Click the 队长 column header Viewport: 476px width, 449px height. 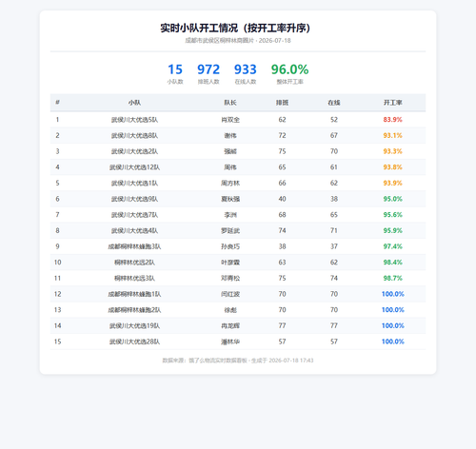[x=230, y=103]
